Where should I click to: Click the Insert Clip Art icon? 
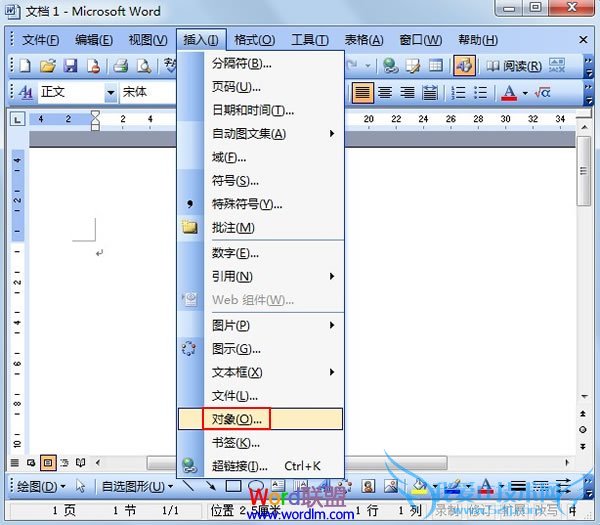click(368, 486)
